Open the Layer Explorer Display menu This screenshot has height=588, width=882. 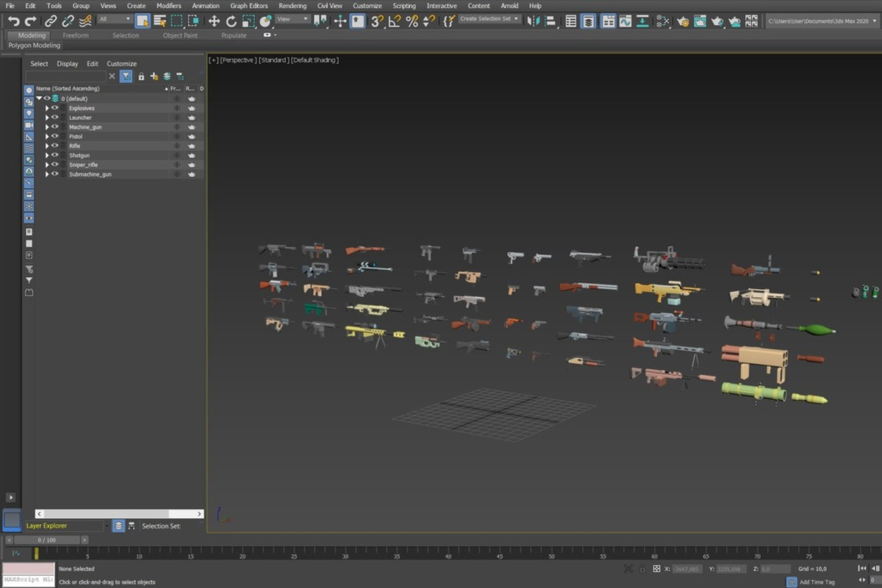(x=68, y=64)
